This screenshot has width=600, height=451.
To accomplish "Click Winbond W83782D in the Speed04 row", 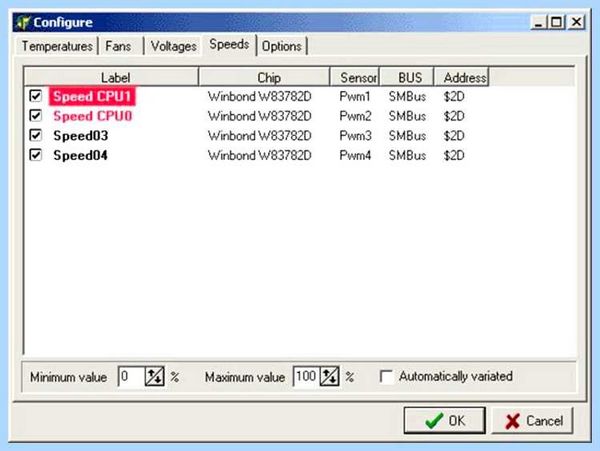I will tap(260, 155).
